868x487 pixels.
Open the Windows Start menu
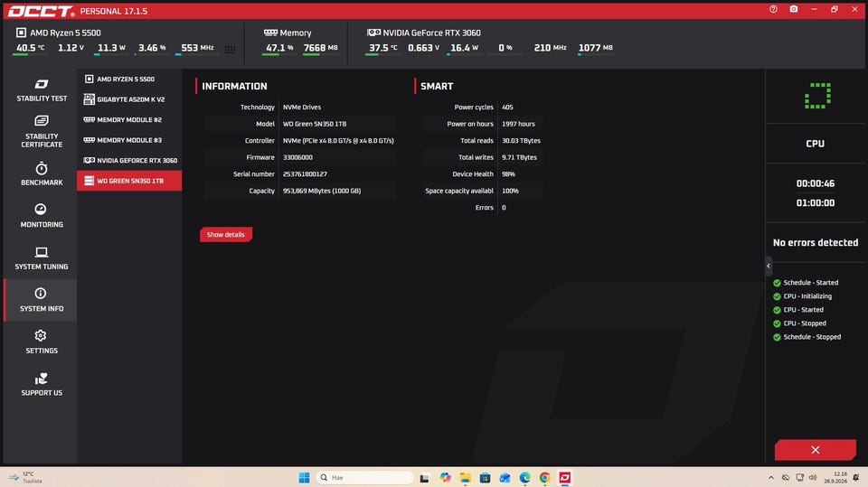pos(304,478)
